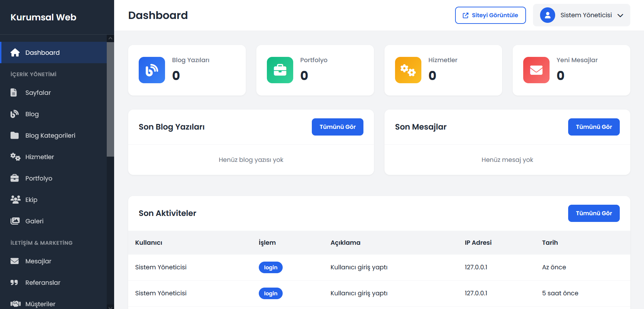Click Sistem Yöneticisi in the Az önce row
The image size is (644, 309).
click(161, 267)
